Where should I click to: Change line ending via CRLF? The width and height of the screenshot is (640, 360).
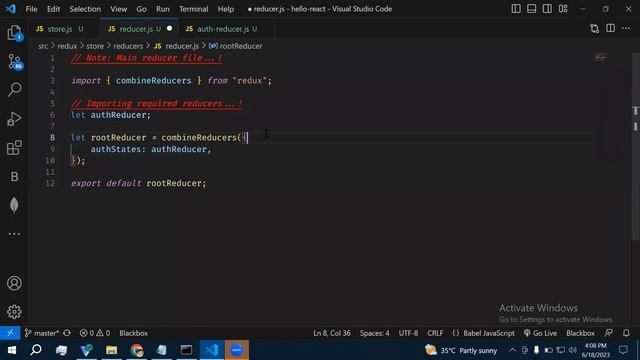click(435, 333)
